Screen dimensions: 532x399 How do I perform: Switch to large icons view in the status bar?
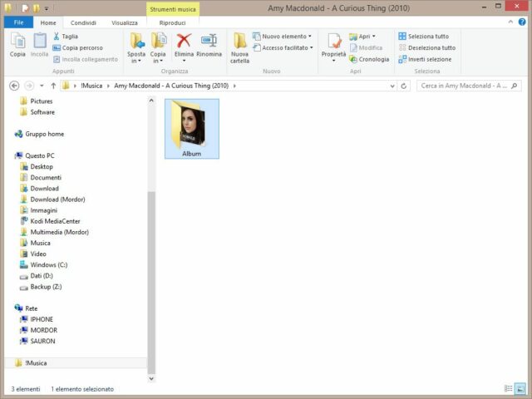520,388
